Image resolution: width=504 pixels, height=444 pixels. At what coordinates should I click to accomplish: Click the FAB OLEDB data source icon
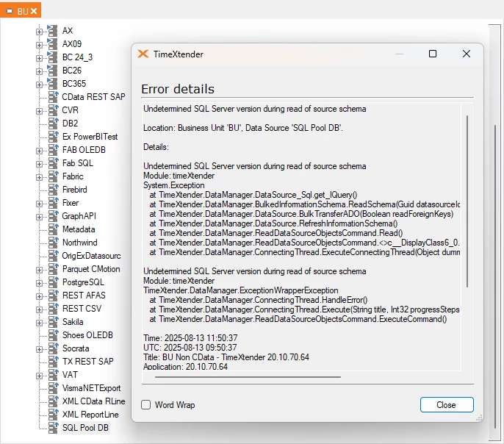point(54,150)
